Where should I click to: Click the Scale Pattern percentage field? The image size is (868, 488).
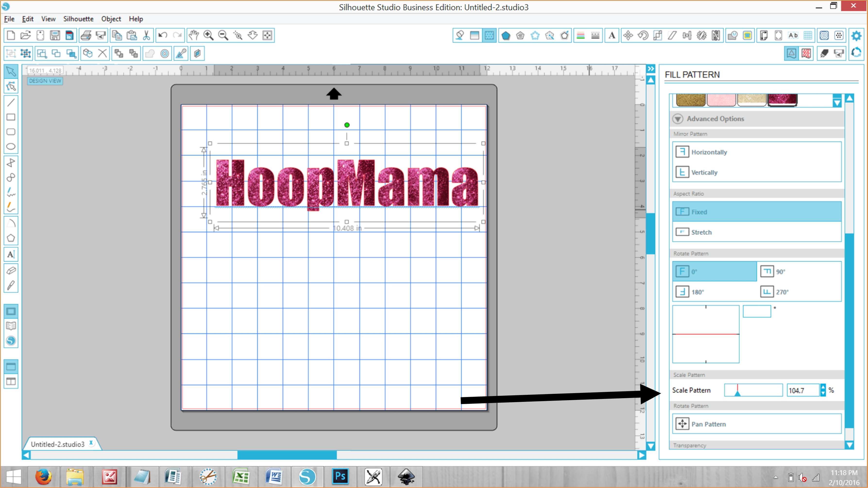[x=803, y=390]
